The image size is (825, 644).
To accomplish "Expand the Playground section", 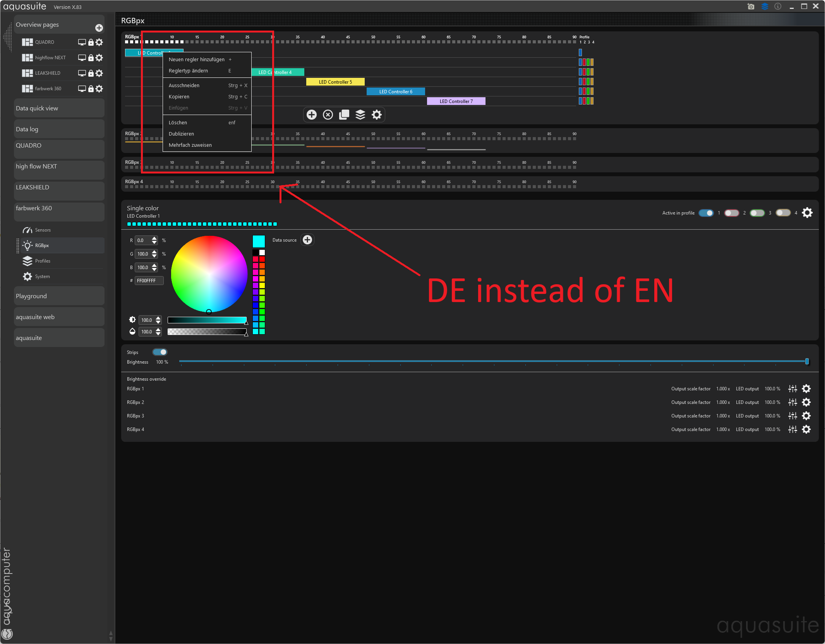I will coord(59,296).
